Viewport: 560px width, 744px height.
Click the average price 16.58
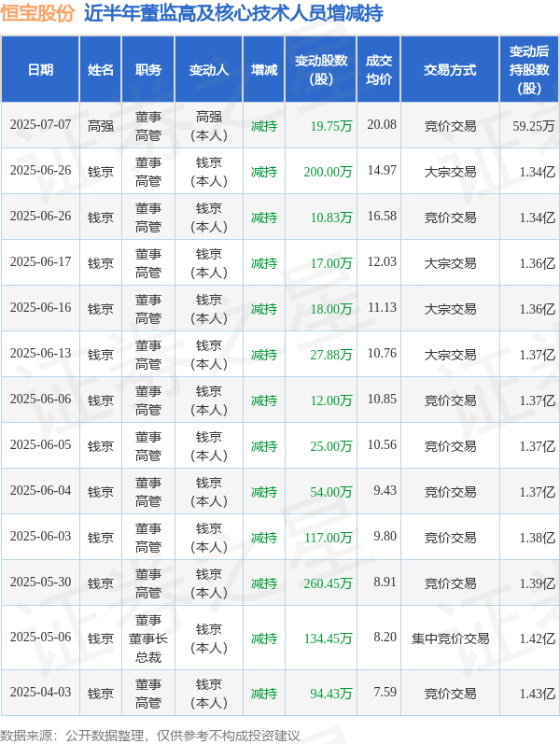pyautogui.click(x=382, y=216)
